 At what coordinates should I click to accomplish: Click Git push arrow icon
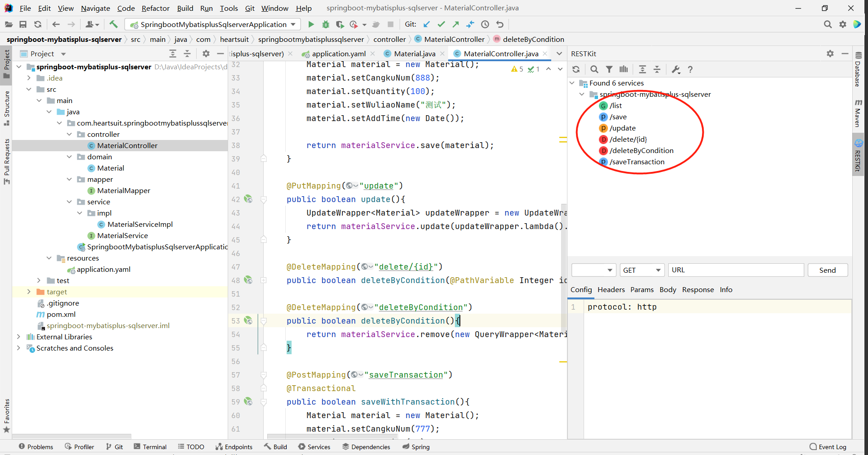[x=455, y=24]
